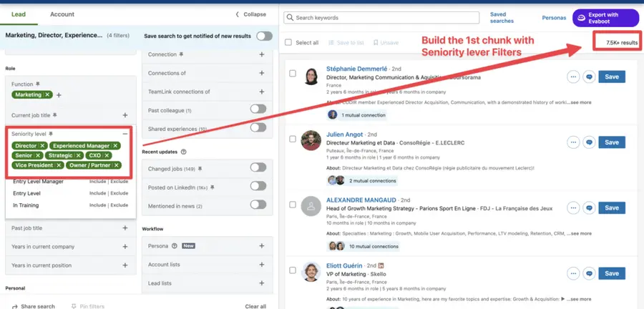This screenshot has height=309, width=644.
Task: Check the box for Julien Angot
Action: click(x=293, y=139)
